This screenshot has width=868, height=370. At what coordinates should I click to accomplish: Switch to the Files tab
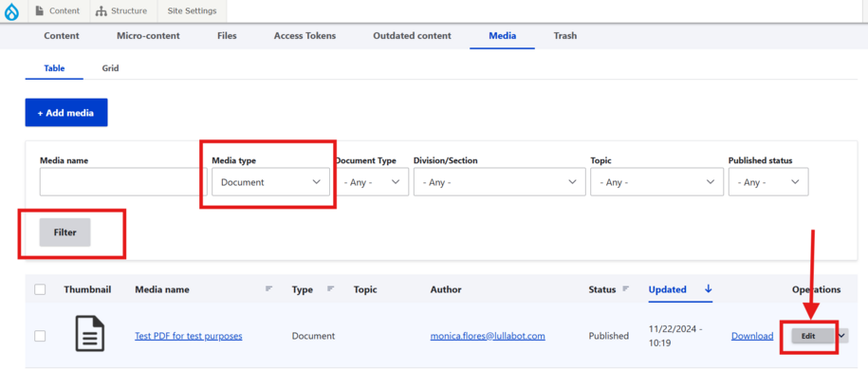(x=227, y=36)
